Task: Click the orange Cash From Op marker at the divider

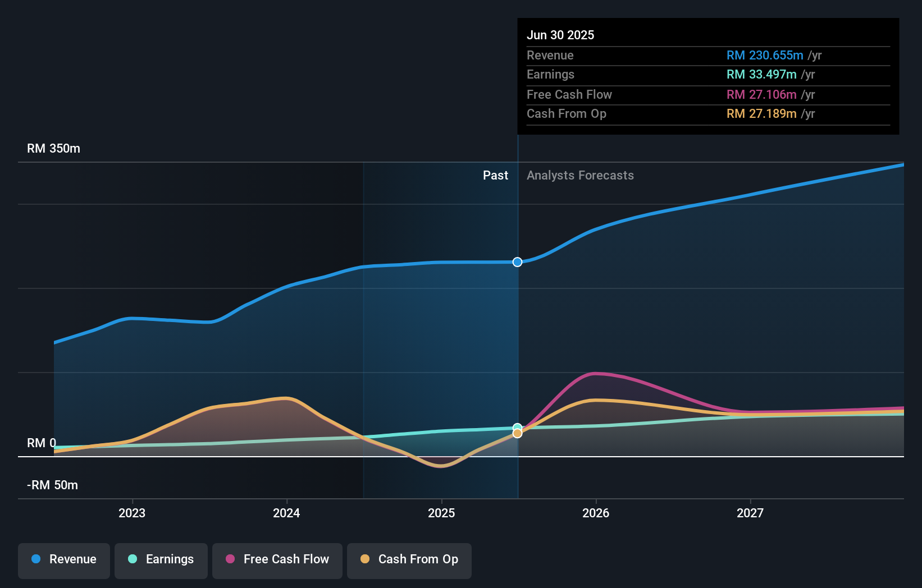Action: (517, 434)
